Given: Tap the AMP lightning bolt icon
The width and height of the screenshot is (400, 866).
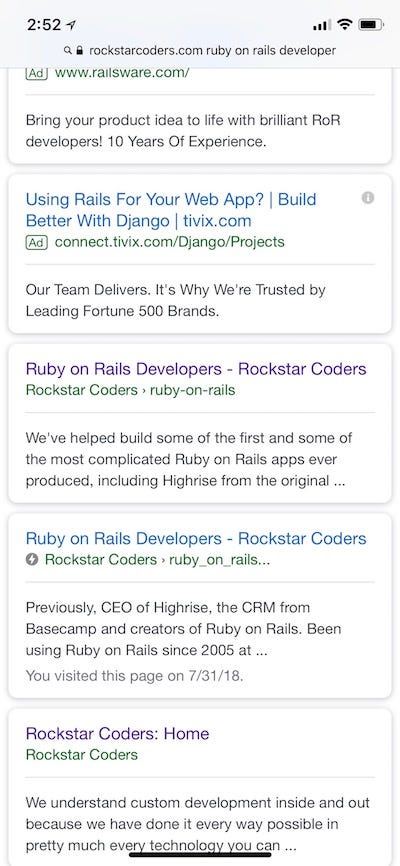Looking at the screenshot, I should [32, 559].
